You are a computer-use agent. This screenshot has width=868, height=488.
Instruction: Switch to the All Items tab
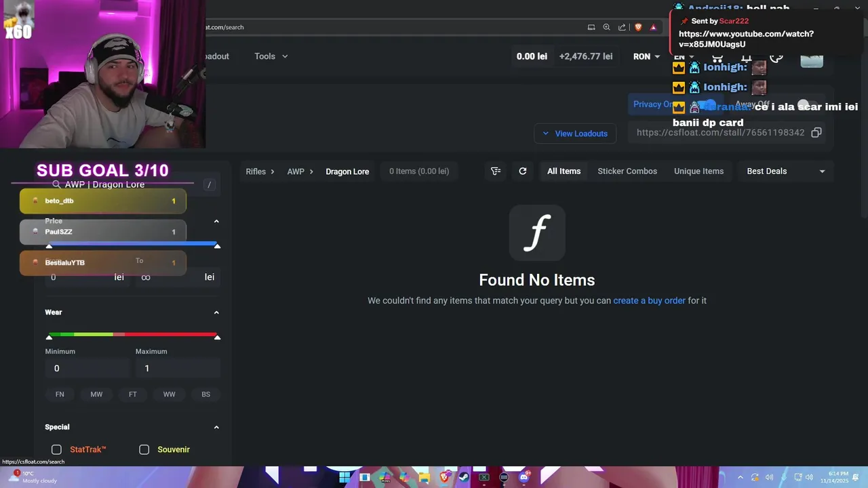pos(564,171)
